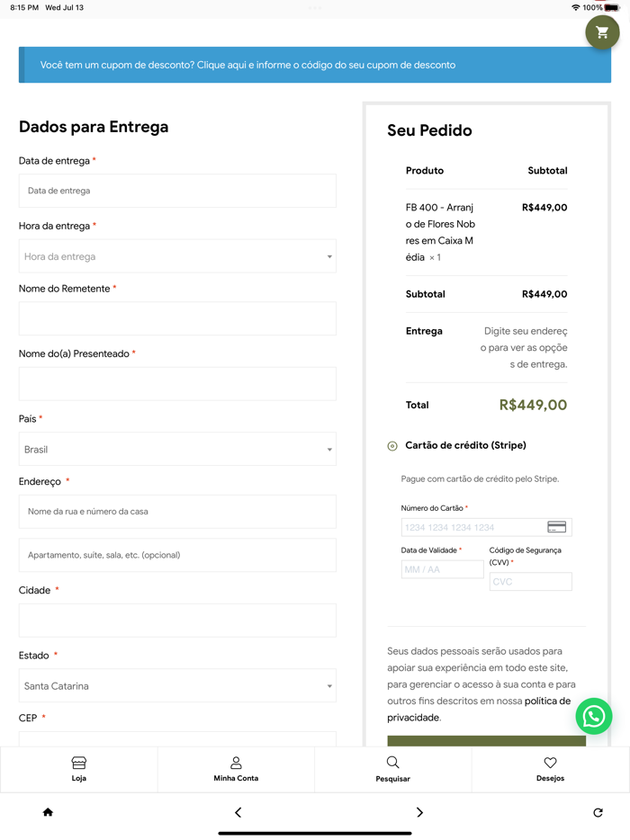Focus the Data de entrega field

177,191
